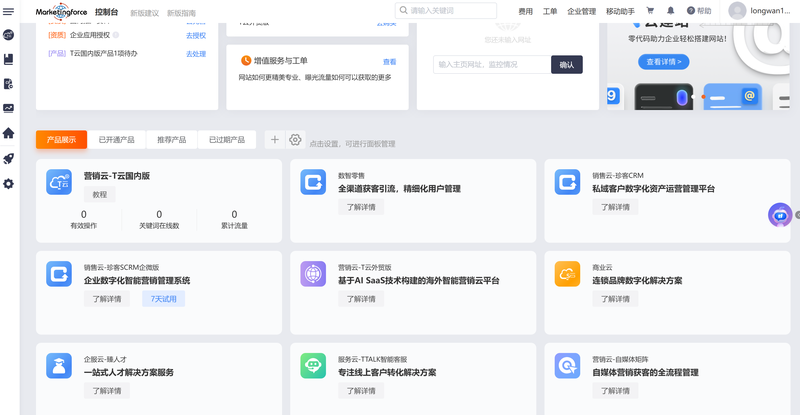Viewport: 800px width, 415px height.
Task: Select the 产品展示 tab
Action: pyautogui.click(x=61, y=139)
